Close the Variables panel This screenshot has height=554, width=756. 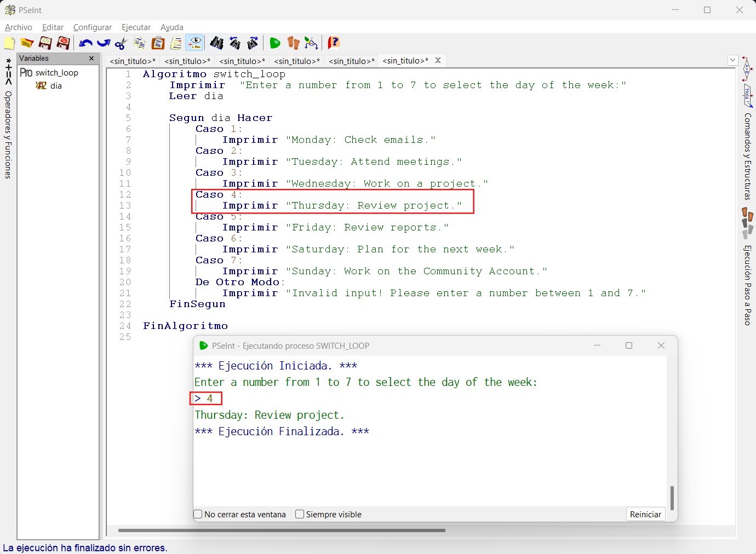[91, 59]
